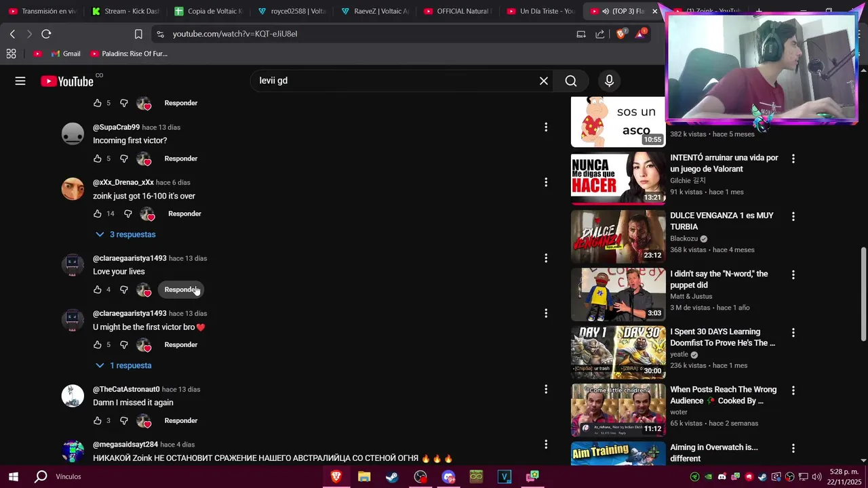Open options for 'DULCE VENGANZA 1' video
868x488 pixels.
pos(793,217)
